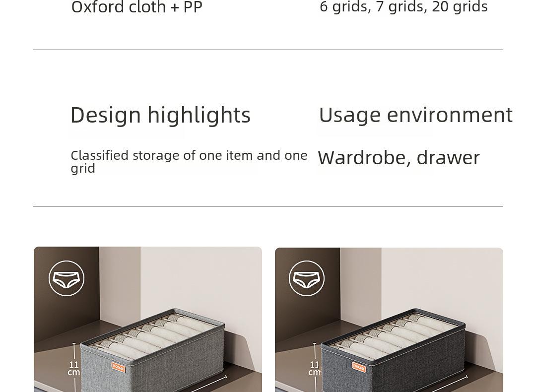Select the Usage environment heading
The height and width of the screenshot is (392, 536).
(416, 115)
